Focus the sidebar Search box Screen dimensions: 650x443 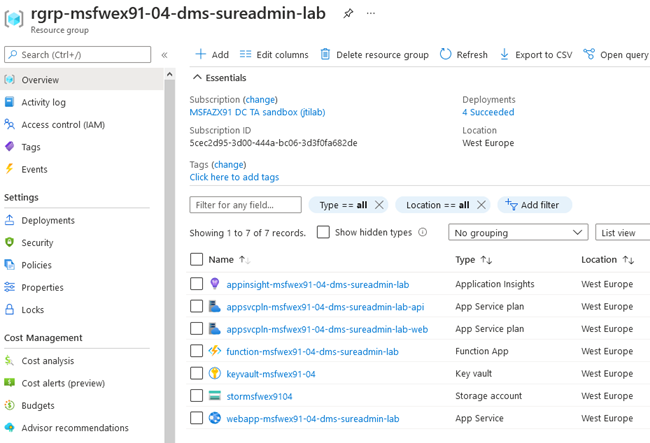tap(78, 55)
